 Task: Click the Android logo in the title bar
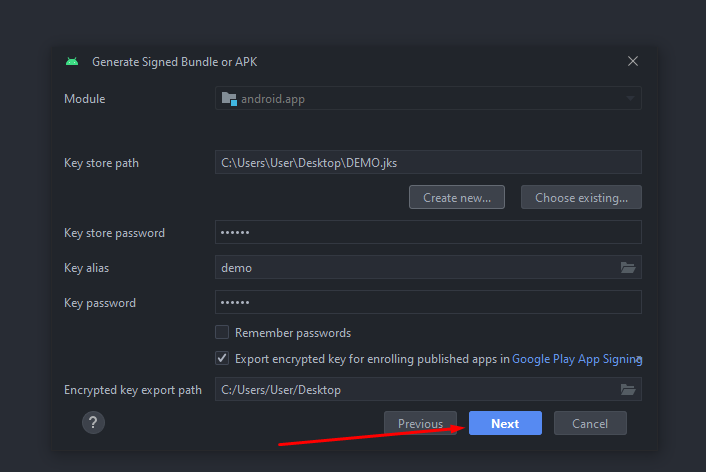pyautogui.click(x=72, y=61)
